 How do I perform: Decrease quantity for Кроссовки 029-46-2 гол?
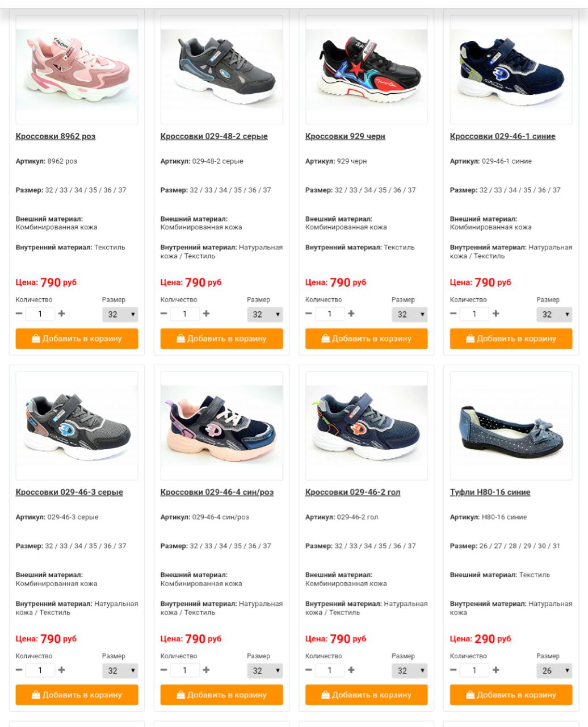tap(309, 670)
